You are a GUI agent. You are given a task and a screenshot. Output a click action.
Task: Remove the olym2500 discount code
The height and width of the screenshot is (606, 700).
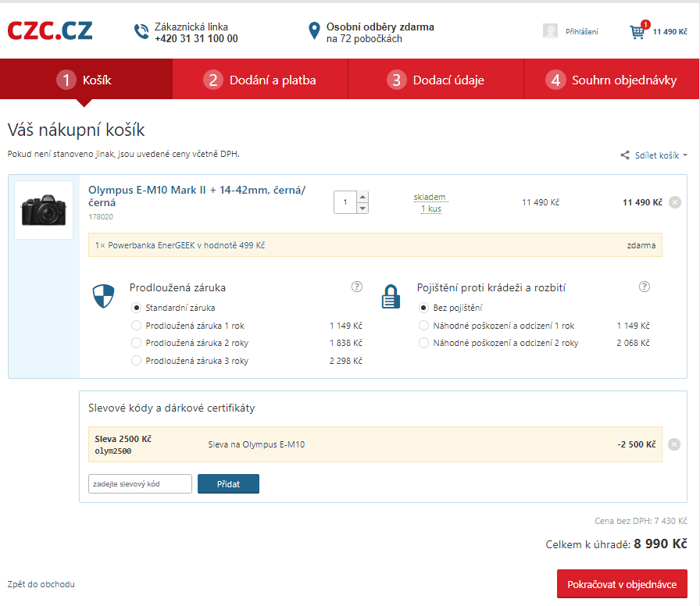point(674,444)
